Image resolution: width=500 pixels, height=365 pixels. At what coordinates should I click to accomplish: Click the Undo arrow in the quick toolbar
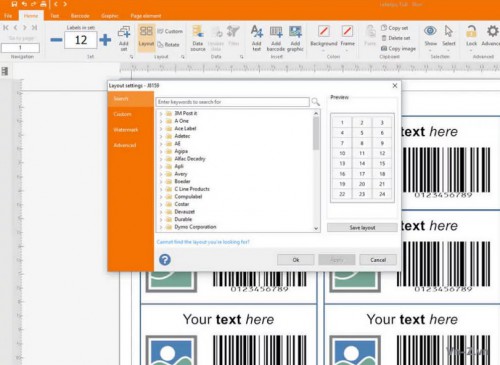(x=24, y=4)
